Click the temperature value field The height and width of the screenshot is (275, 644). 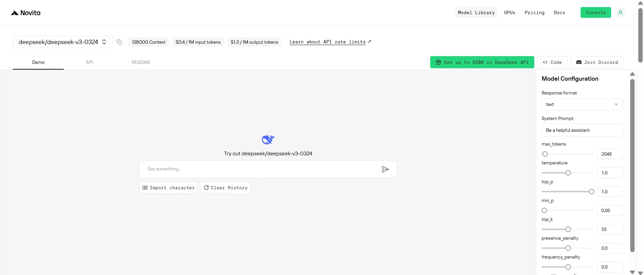coord(610,173)
